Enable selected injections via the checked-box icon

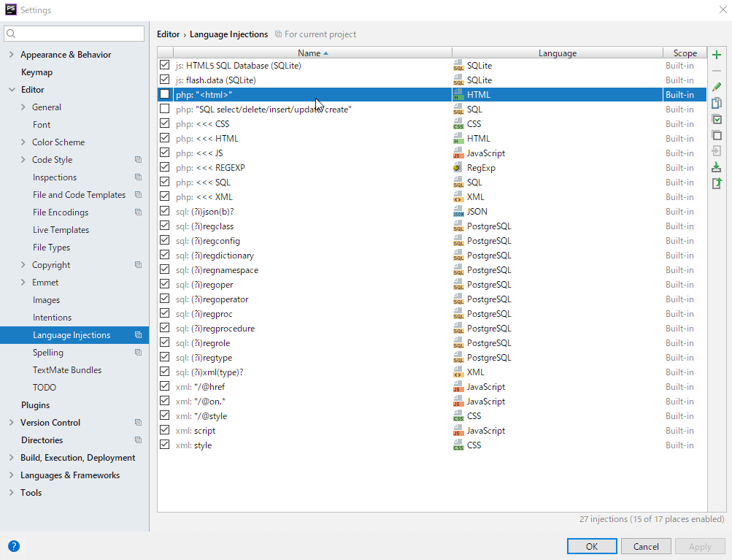click(x=717, y=119)
